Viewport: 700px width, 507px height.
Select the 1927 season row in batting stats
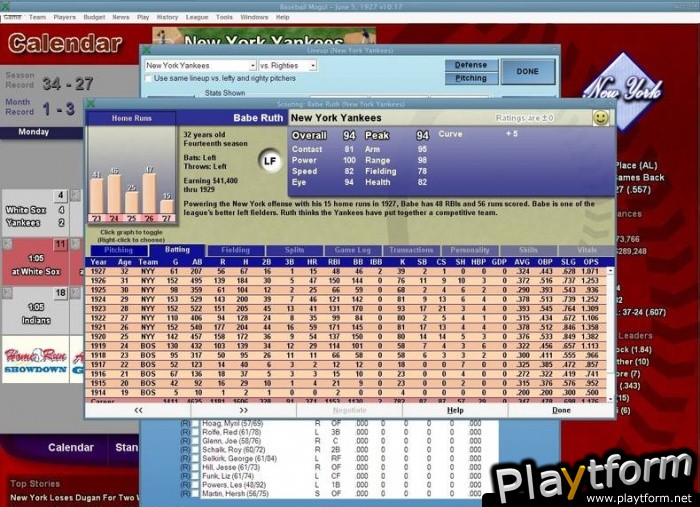pos(346,271)
